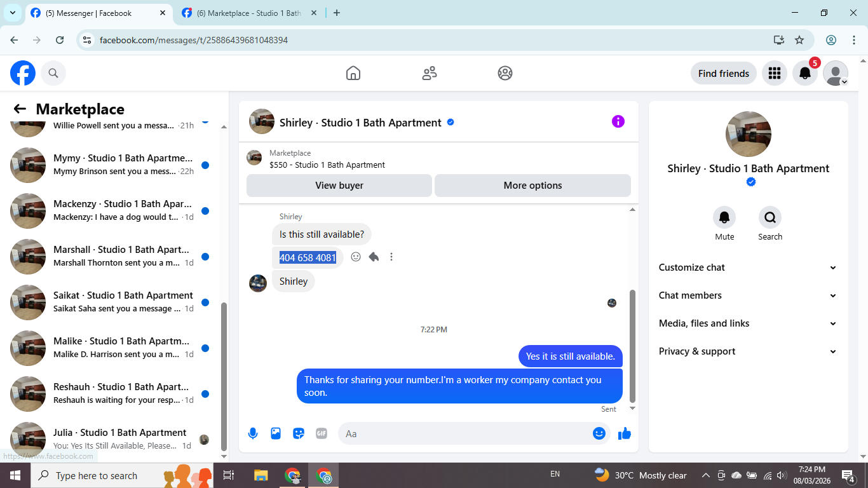Click 'Yes it is still available.' message
Screen dimensions: 868x488
571,356
